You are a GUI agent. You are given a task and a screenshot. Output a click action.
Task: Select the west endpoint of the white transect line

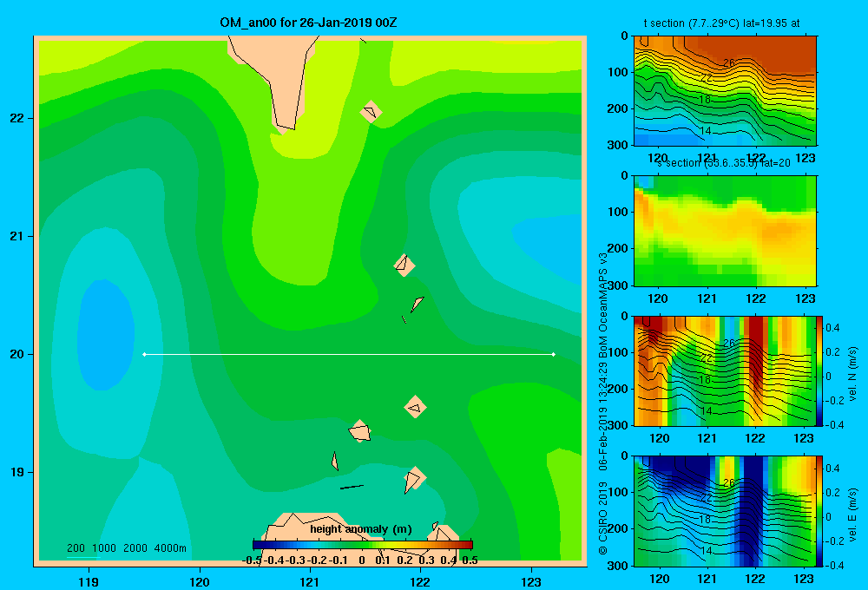(x=144, y=354)
